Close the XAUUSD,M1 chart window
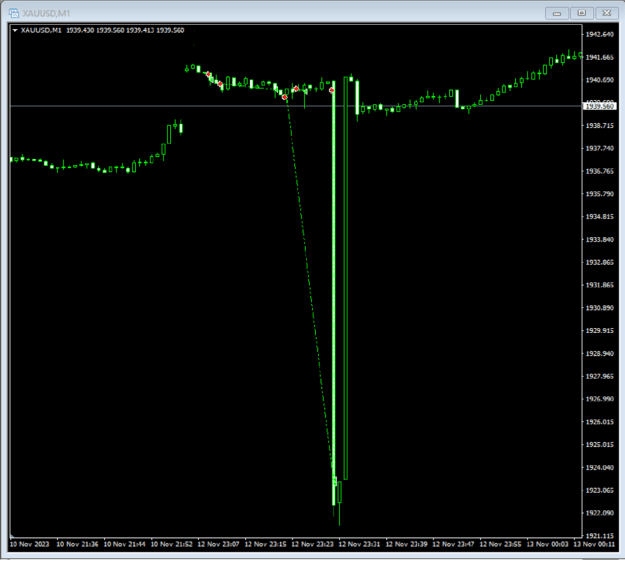This screenshot has height=561, width=625. (x=607, y=13)
